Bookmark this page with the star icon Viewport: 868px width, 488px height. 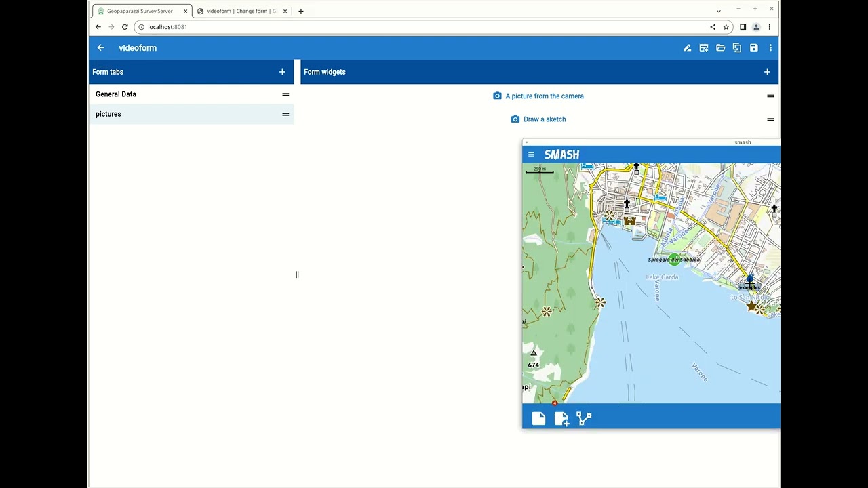point(726,27)
